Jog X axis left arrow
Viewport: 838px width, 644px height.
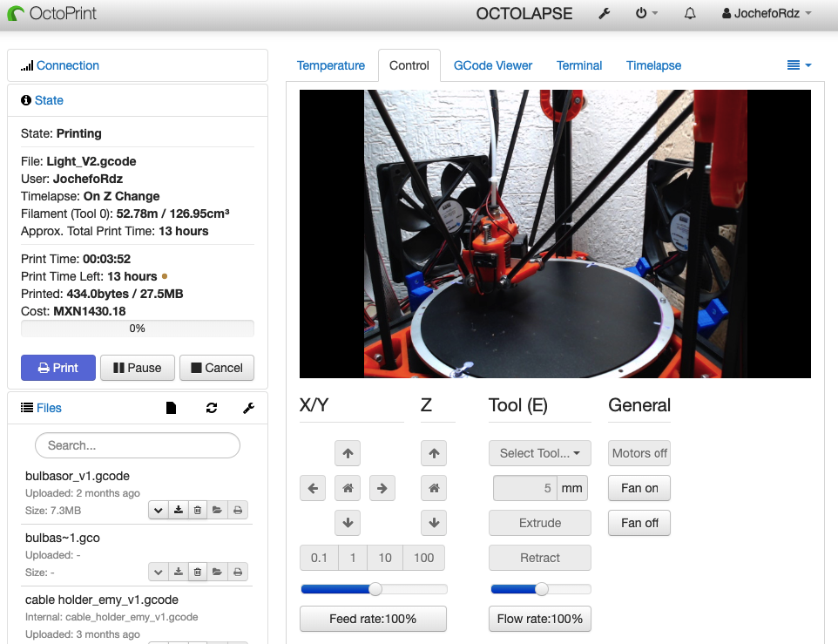pos(314,489)
